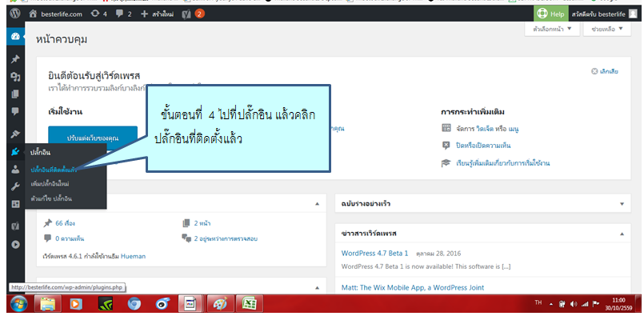Expand the ตัวเลือกหน้า screen options tab

[x=552, y=29]
